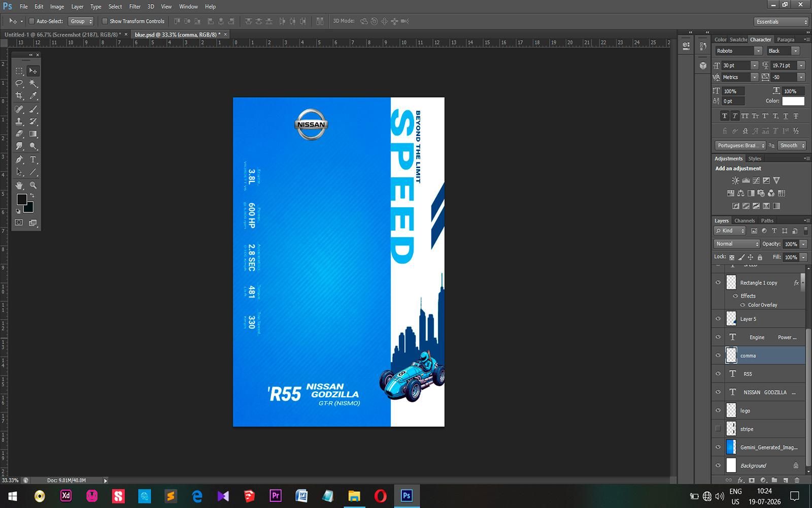Click the Windows Start button
The height and width of the screenshot is (508, 812).
[13, 495]
